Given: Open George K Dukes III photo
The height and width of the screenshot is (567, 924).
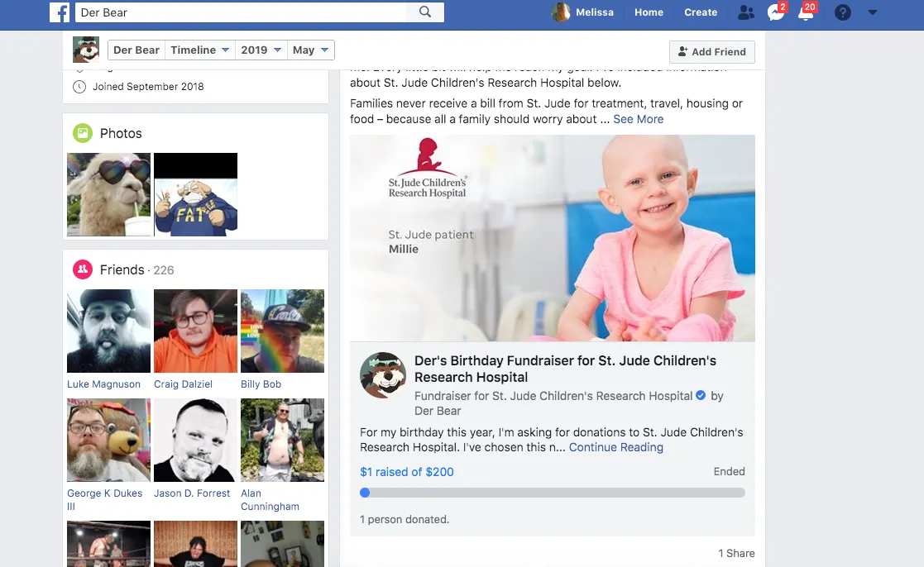Looking at the screenshot, I should click(x=109, y=440).
